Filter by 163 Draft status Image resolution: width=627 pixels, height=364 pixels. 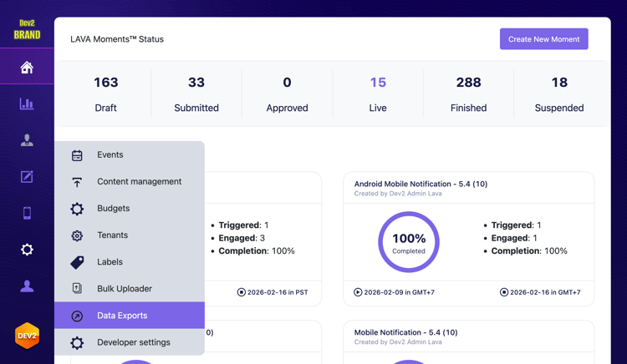point(106,94)
